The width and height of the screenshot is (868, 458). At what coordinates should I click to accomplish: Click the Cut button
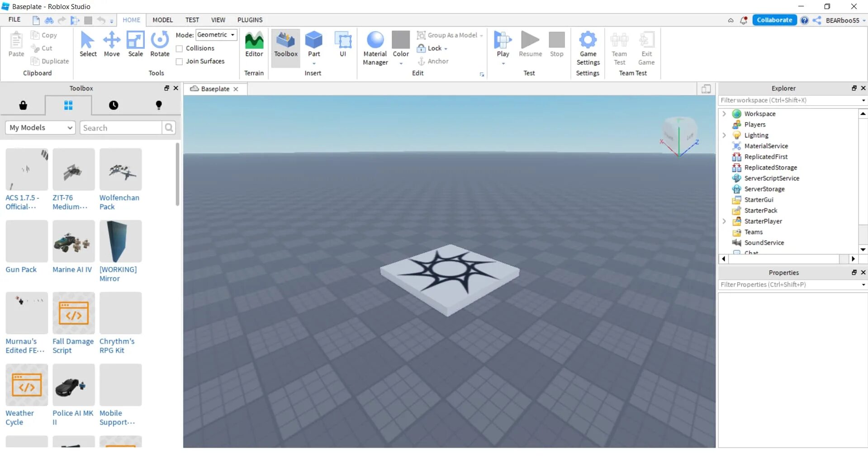coord(42,48)
